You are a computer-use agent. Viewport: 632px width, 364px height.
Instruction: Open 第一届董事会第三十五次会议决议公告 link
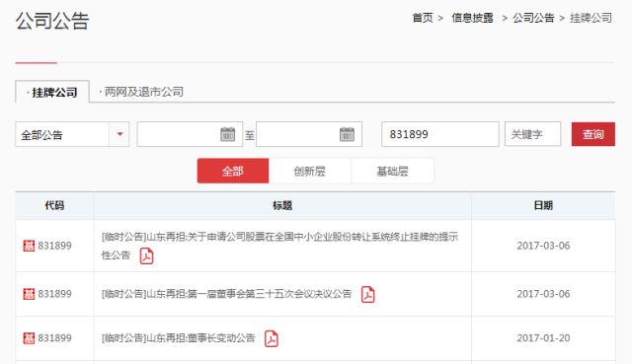(226, 294)
